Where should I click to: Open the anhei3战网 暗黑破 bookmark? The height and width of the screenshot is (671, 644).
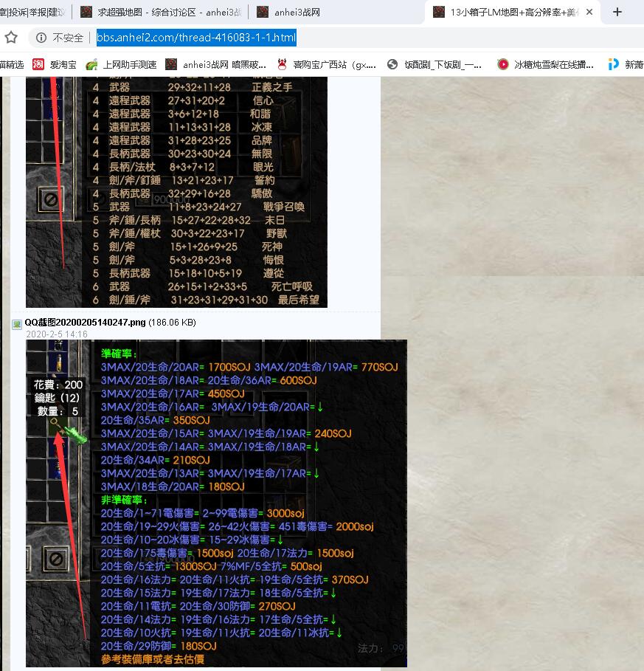click(x=216, y=64)
